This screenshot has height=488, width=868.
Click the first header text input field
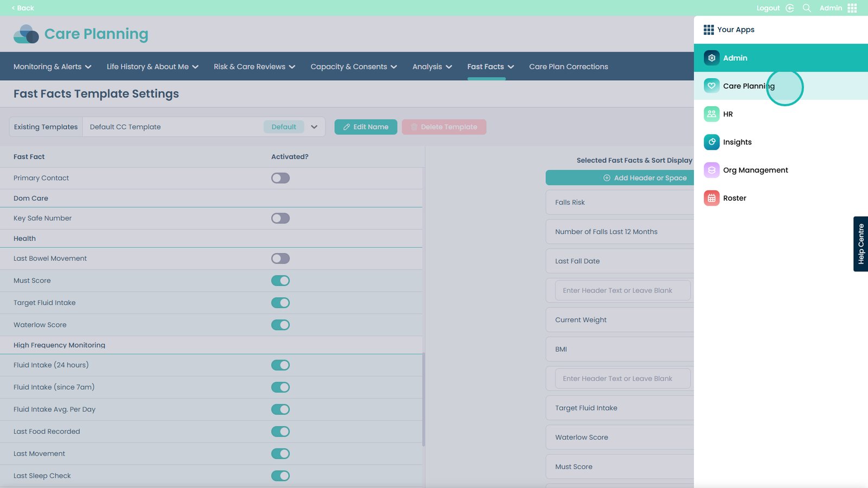pos(622,291)
